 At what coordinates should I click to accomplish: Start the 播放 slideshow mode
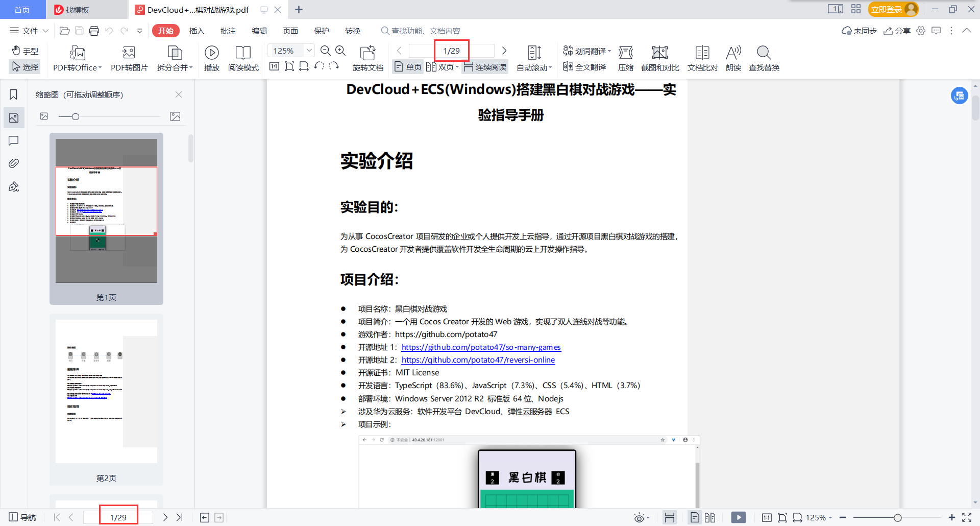[x=211, y=58]
